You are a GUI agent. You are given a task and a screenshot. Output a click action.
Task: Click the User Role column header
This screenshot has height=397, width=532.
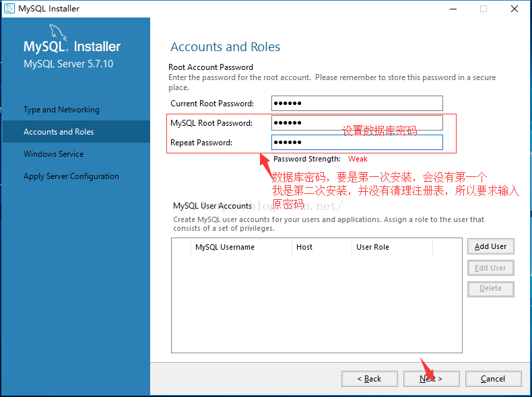pyautogui.click(x=392, y=247)
